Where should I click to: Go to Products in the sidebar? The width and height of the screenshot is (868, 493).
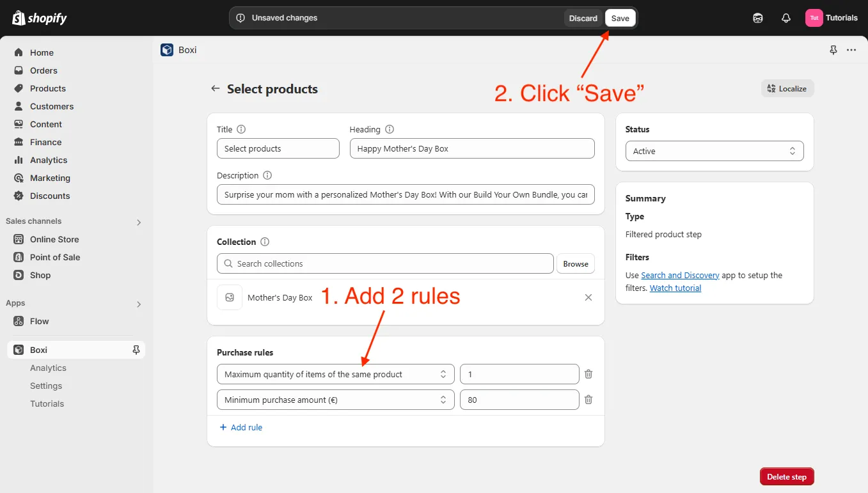pyautogui.click(x=48, y=88)
